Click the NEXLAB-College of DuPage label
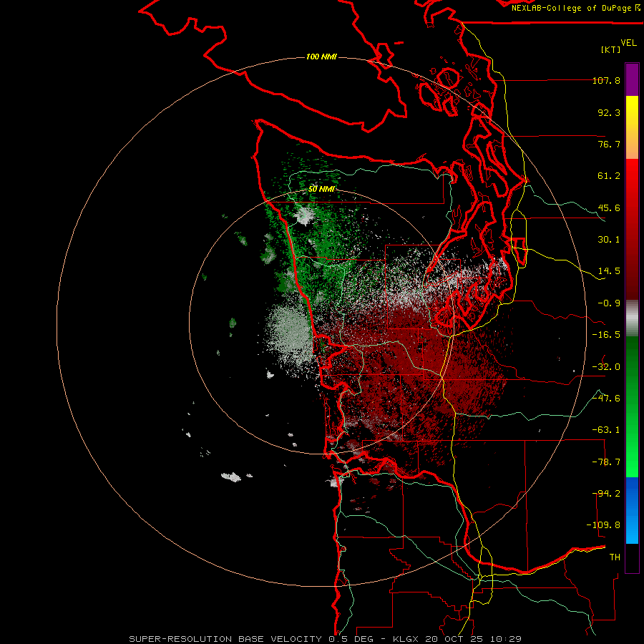The height and width of the screenshot is (644, 644). tap(572, 8)
